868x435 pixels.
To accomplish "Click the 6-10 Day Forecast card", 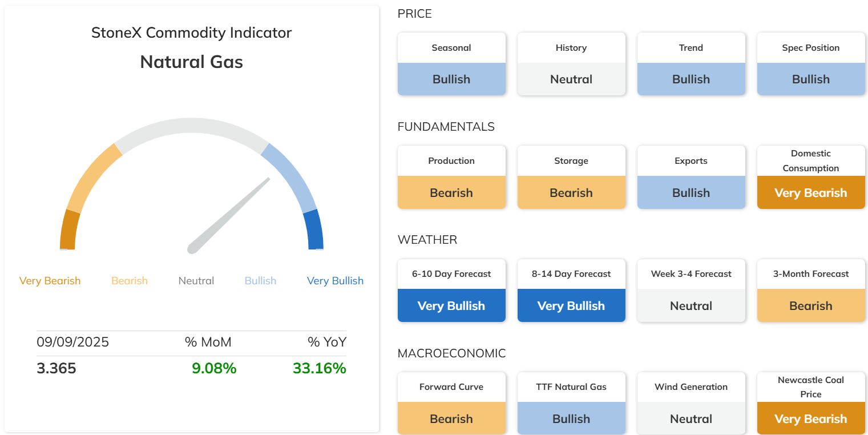I will pos(451,290).
